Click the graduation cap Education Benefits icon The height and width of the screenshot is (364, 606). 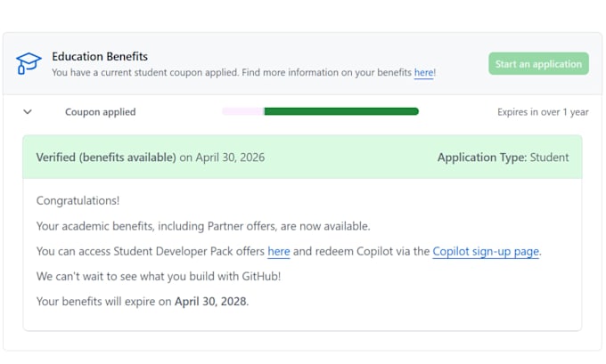29,64
